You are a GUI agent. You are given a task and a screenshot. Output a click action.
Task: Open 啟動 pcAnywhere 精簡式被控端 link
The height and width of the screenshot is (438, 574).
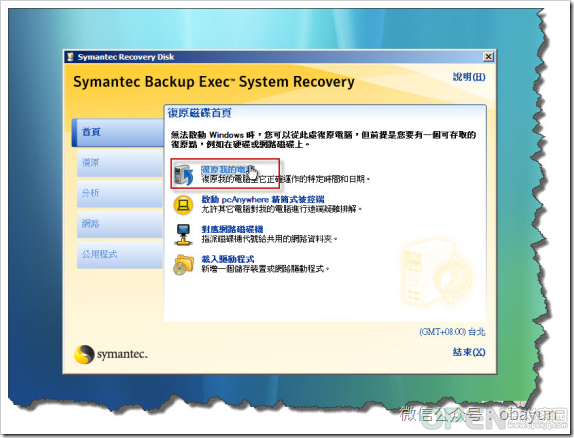point(263,199)
